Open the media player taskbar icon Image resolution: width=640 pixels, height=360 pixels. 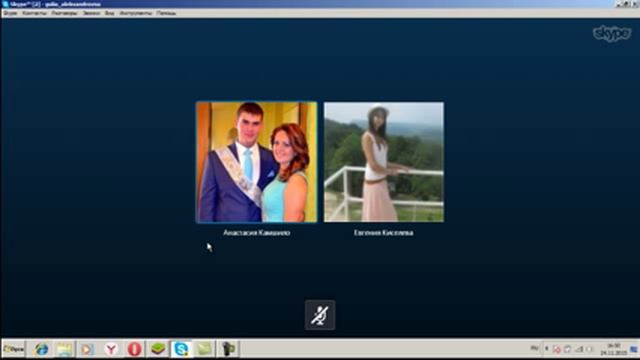[x=87, y=349]
